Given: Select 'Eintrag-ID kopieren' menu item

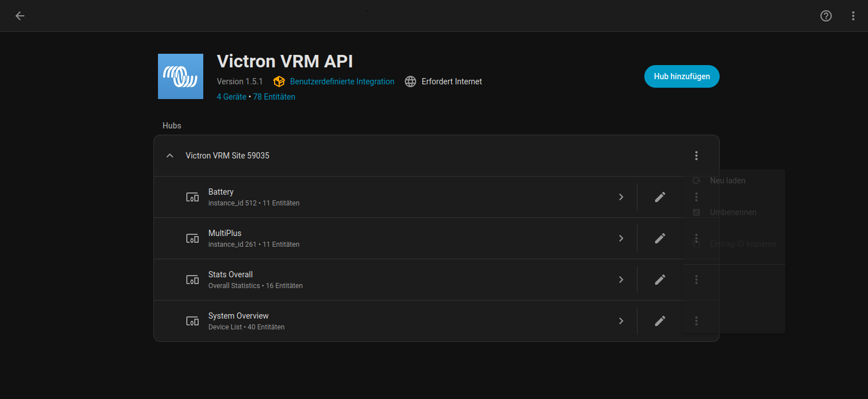Looking at the screenshot, I should [743, 244].
